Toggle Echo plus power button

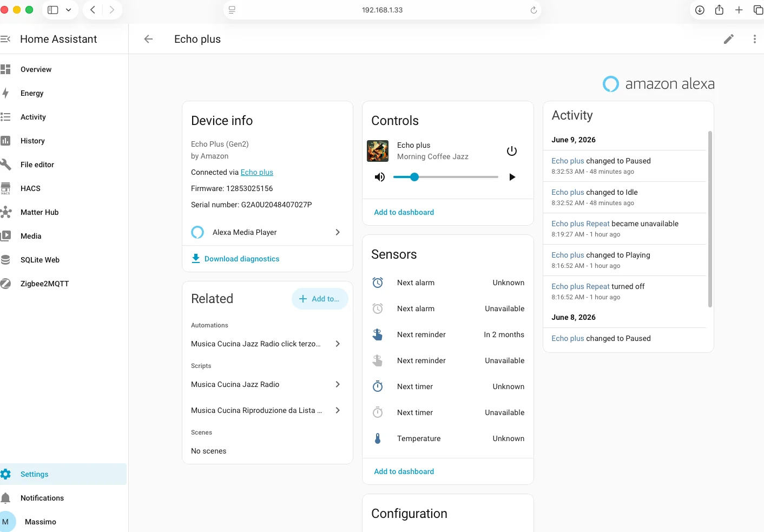click(512, 151)
